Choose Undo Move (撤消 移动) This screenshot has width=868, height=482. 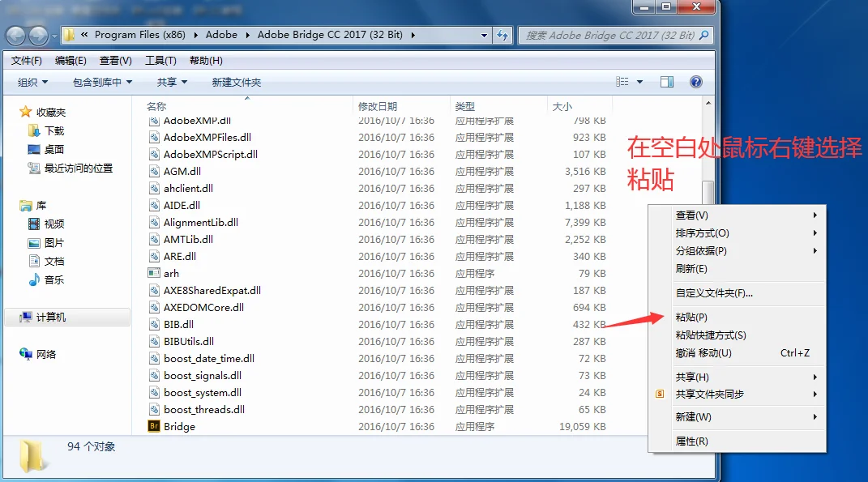point(737,352)
